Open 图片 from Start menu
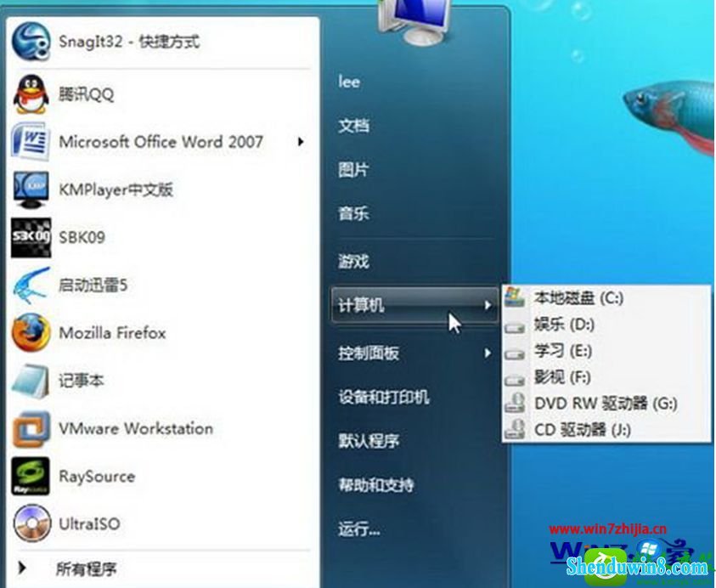The width and height of the screenshot is (716, 588). point(353,170)
